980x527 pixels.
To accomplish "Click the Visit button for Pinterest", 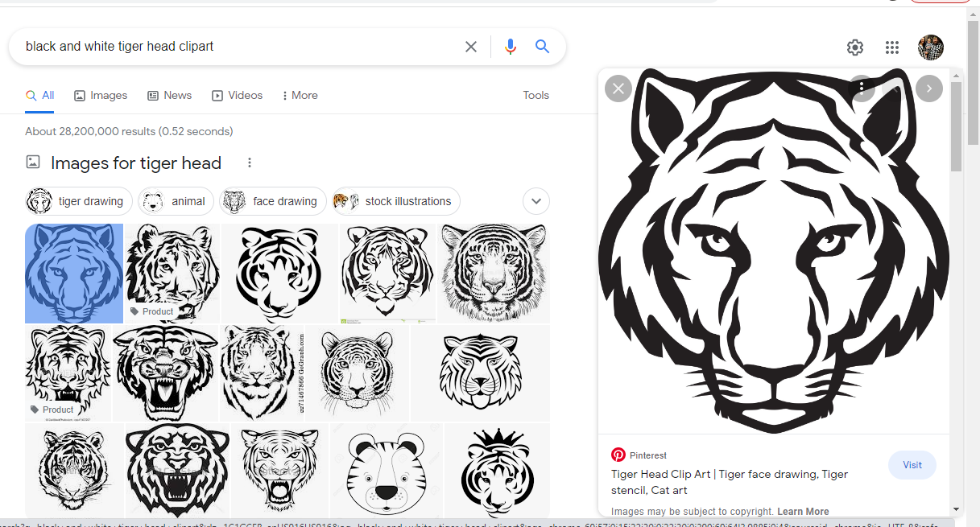I will pos(912,465).
